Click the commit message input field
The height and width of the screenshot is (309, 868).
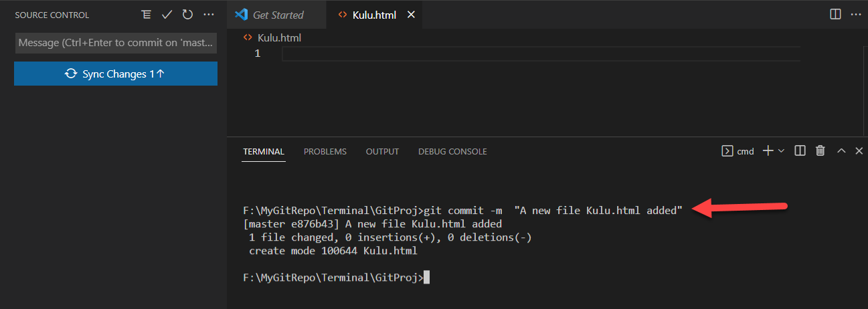point(116,43)
